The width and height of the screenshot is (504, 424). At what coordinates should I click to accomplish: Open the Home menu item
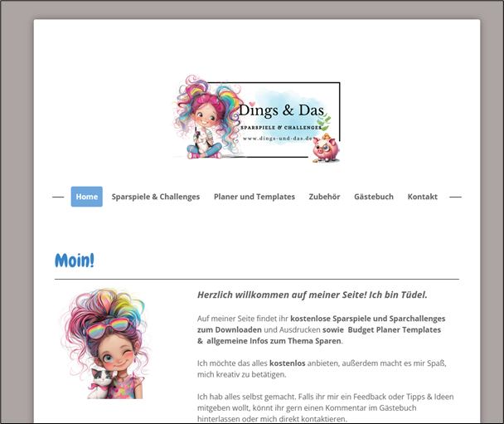coord(87,197)
